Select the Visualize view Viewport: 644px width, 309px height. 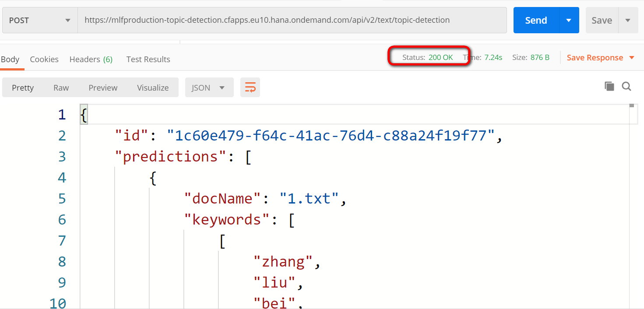tap(153, 88)
